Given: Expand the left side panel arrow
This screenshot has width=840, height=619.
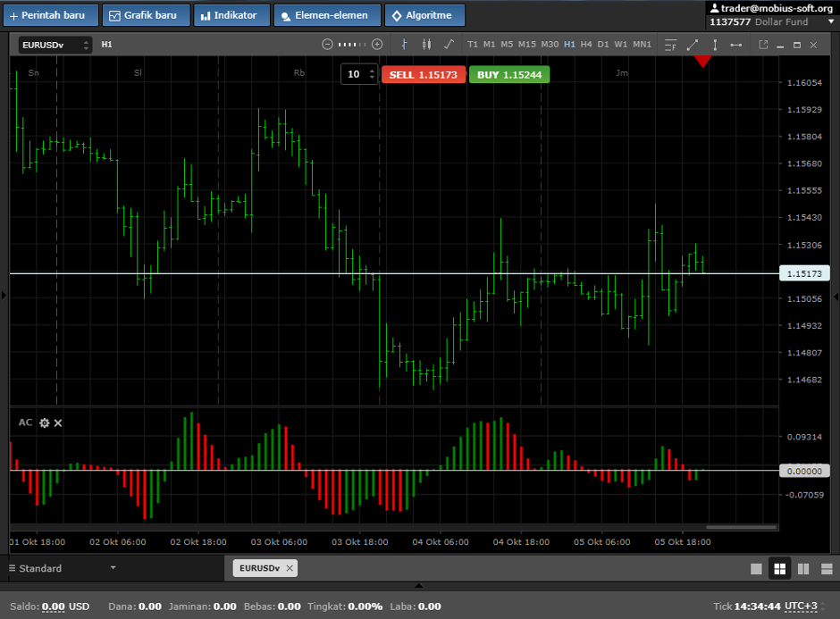Looking at the screenshot, I should pyautogui.click(x=4, y=295).
